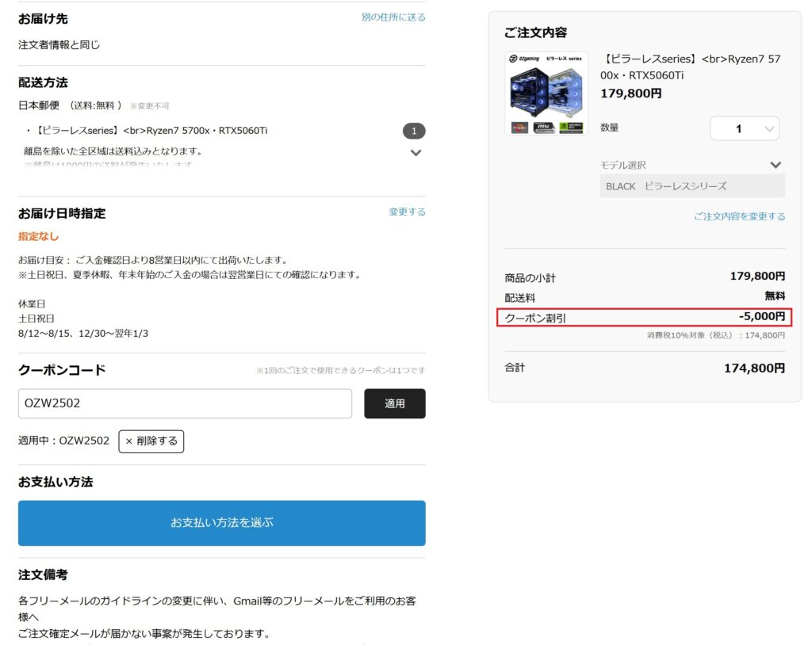This screenshot has width=812, height=645.
Task: Click 適用 to apply the coupon
Action: tap(394, 403)
